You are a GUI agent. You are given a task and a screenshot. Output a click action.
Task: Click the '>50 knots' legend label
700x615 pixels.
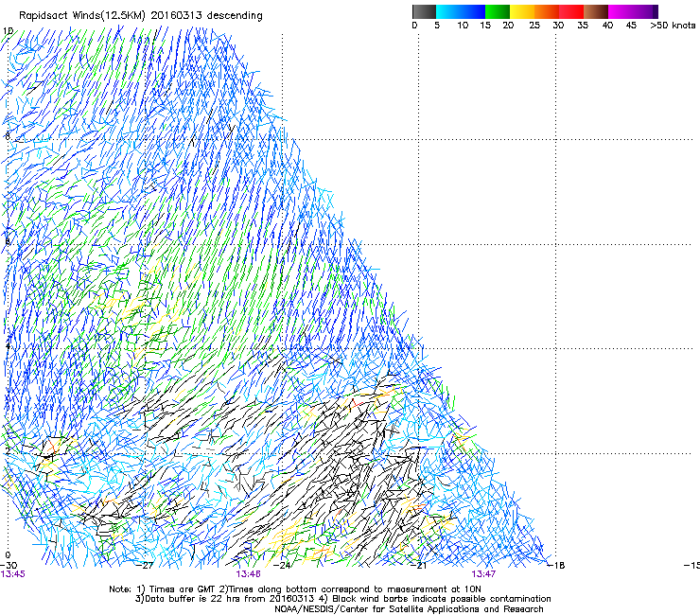(673, 26)
